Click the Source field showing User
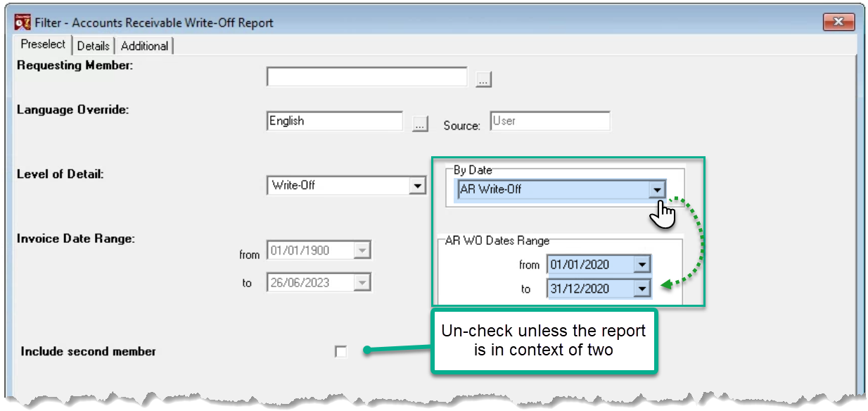 tap(550, 121)
